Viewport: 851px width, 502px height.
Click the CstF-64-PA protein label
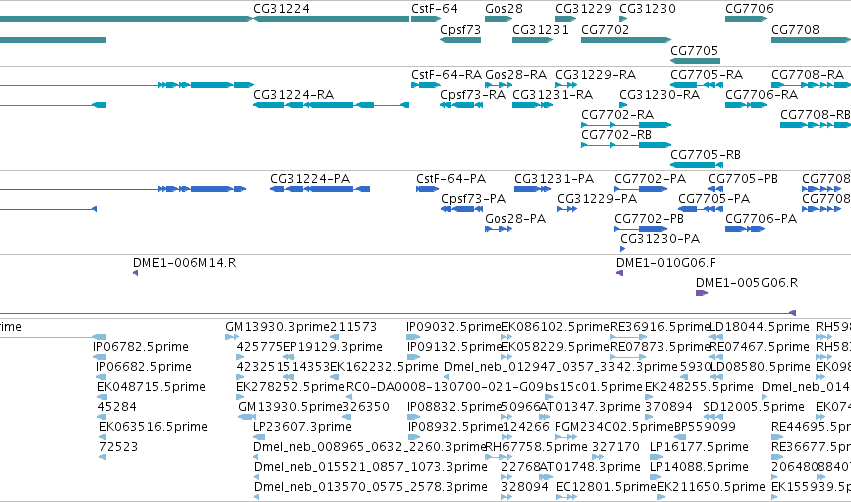coord(451,179)
